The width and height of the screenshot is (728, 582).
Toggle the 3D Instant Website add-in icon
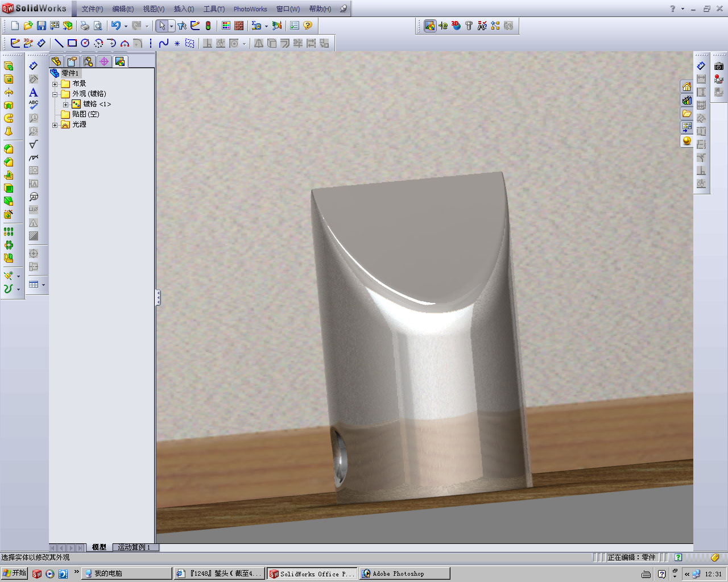pyautogui.click(x=456, y=26)
